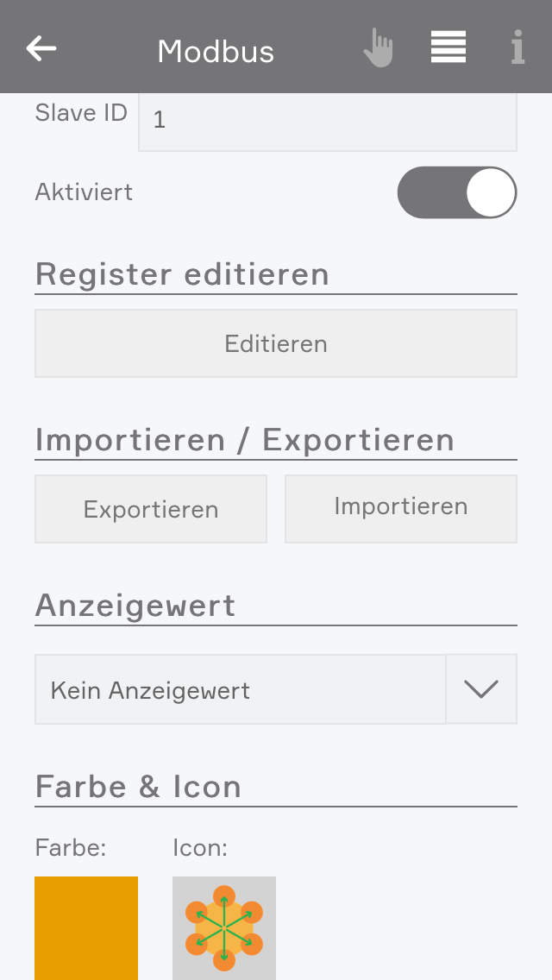The height and width of the screenshot is (980, 552).
Task: Pick the orange Farbe color swatch
Action: [x=86, y=927]
